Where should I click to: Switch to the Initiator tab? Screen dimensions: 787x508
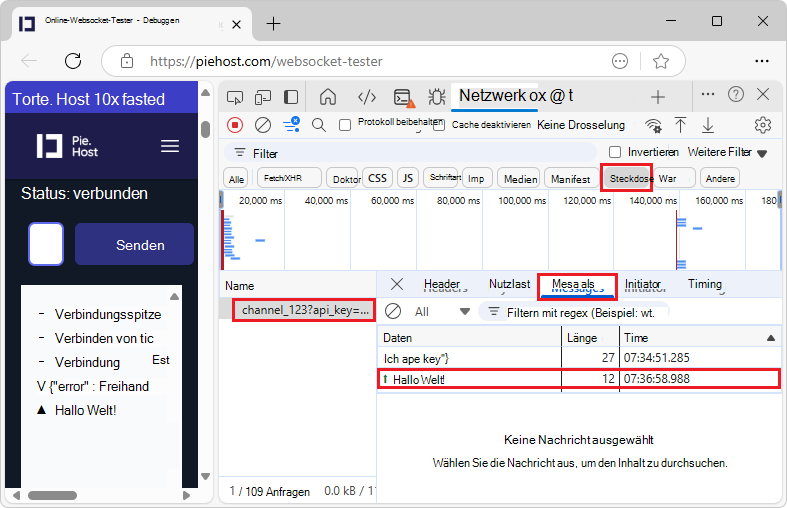coord(643,285)
